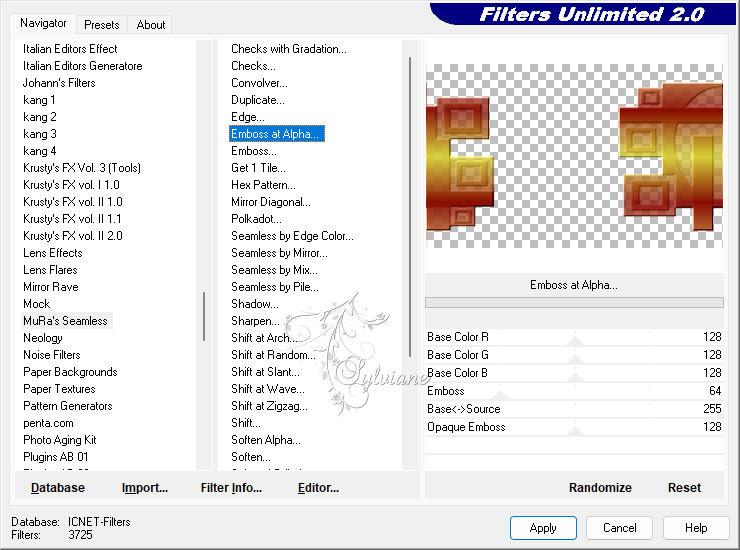
Task: Click Import... button
Action: [144, 488]
